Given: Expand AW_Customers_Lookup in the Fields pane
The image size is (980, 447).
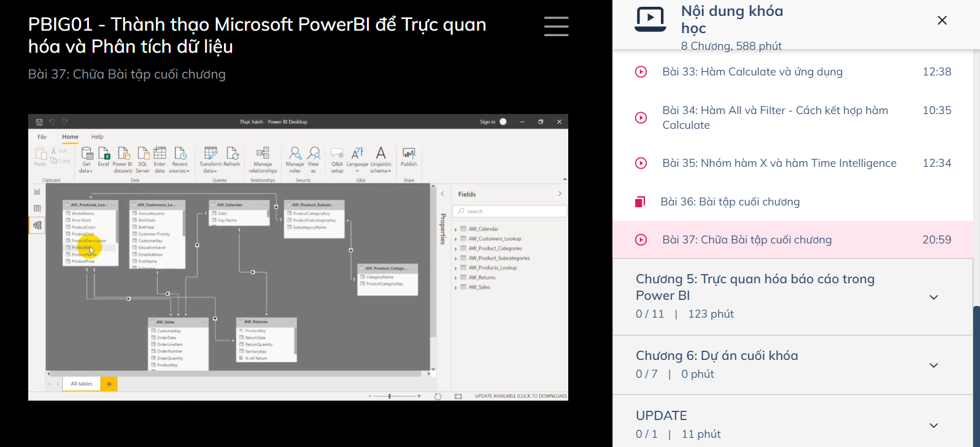Looking at the screenshot, I should [456, 239].
